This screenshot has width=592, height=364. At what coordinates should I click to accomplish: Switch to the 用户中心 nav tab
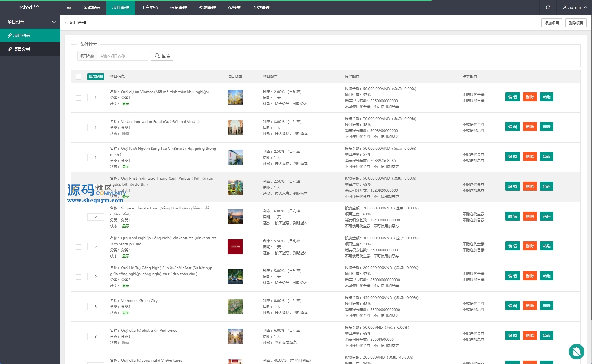click(149, 8)
